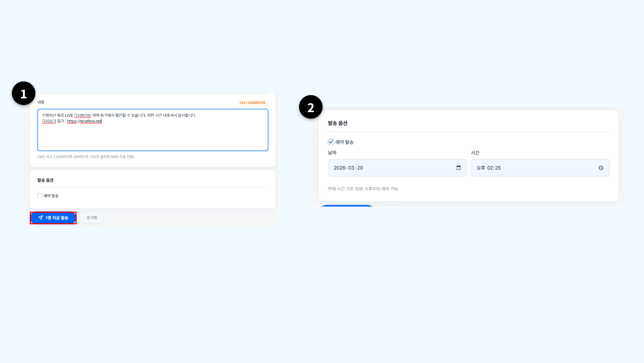Select the minutes 25 in time field
This screenshot has width=644, height=363.
click(497, 168)
